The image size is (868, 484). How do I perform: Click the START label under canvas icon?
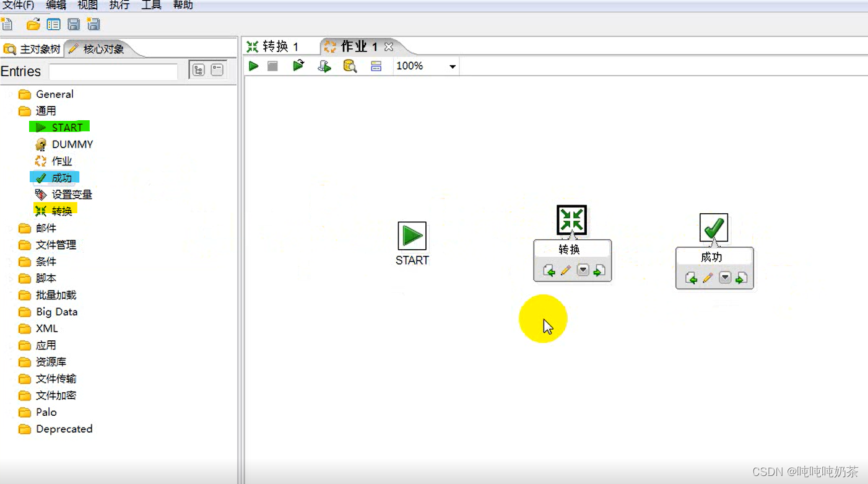(x=412, y=260)
